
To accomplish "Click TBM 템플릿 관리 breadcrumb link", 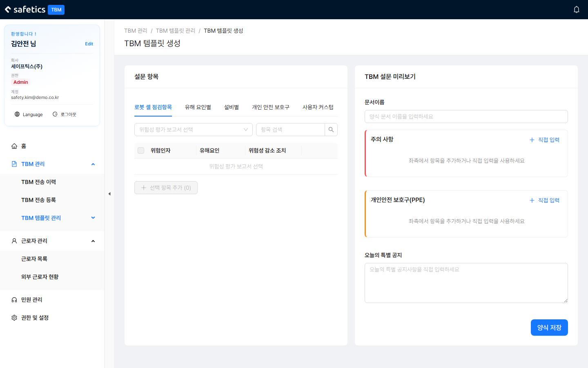I will click(176, 31).
